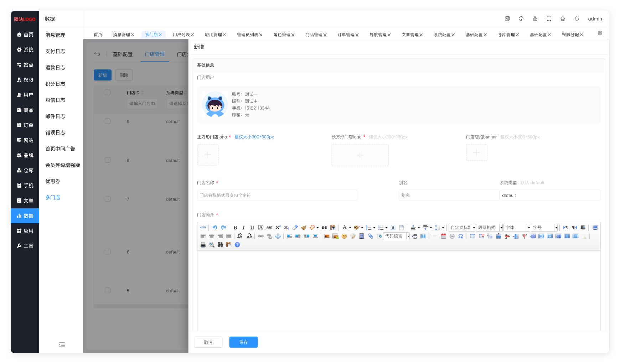Tick the checkbox for store ID 9
Screen dimensions: 620x364
pos(108,121)
